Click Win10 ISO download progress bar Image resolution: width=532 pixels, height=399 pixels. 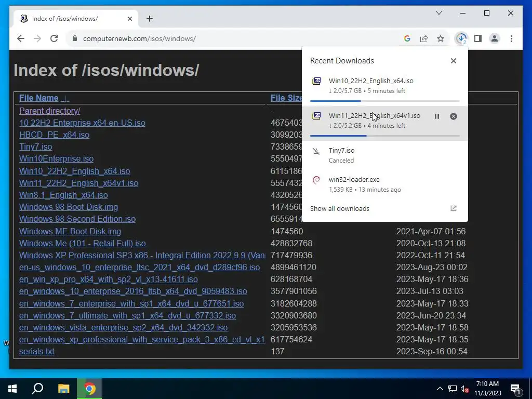pos(385,101)
